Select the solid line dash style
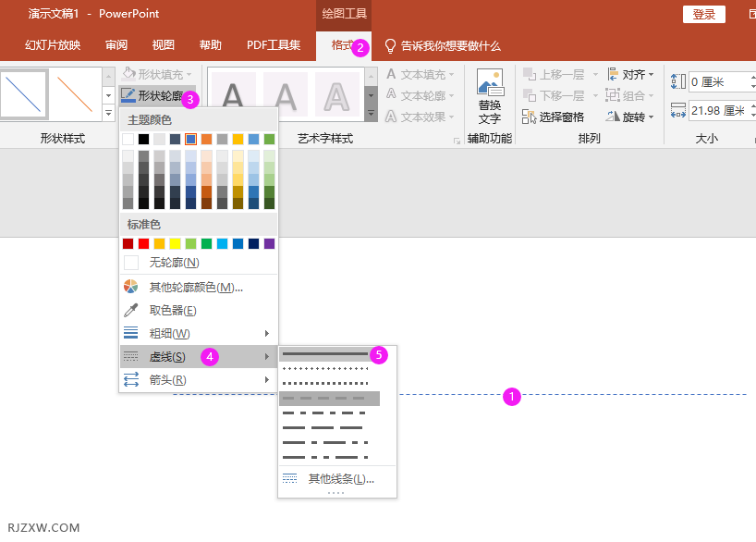Screen dimensions: 756x542 pyautogui.click(x=329, y=354)
